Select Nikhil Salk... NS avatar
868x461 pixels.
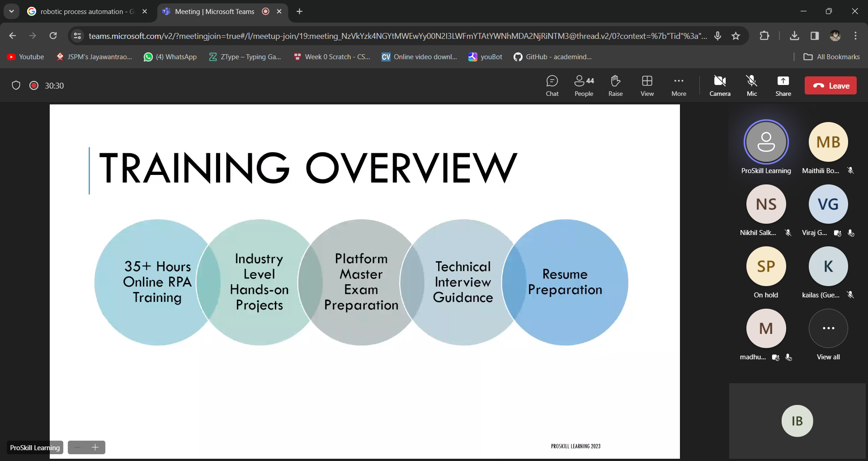pos(766,204)
